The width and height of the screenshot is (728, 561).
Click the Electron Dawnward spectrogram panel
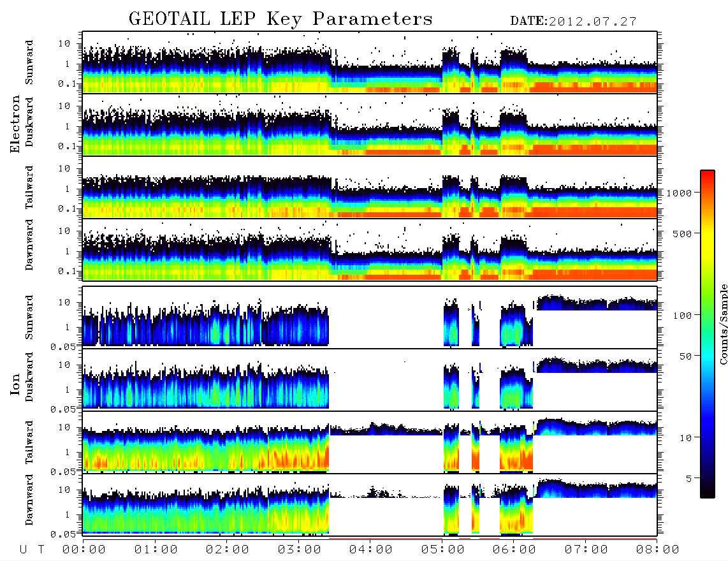(x=370, y=249)
